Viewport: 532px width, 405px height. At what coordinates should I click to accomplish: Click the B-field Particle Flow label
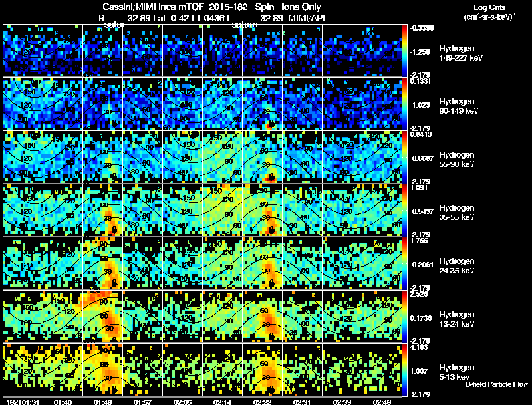(497, 384)
